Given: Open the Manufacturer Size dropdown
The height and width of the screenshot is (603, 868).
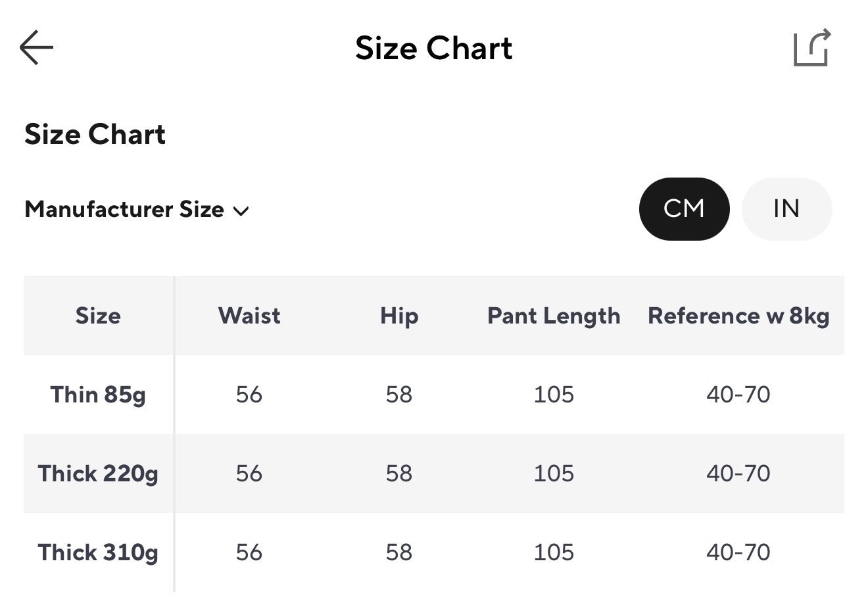Looking at the screenshot, I should [136, 210].
